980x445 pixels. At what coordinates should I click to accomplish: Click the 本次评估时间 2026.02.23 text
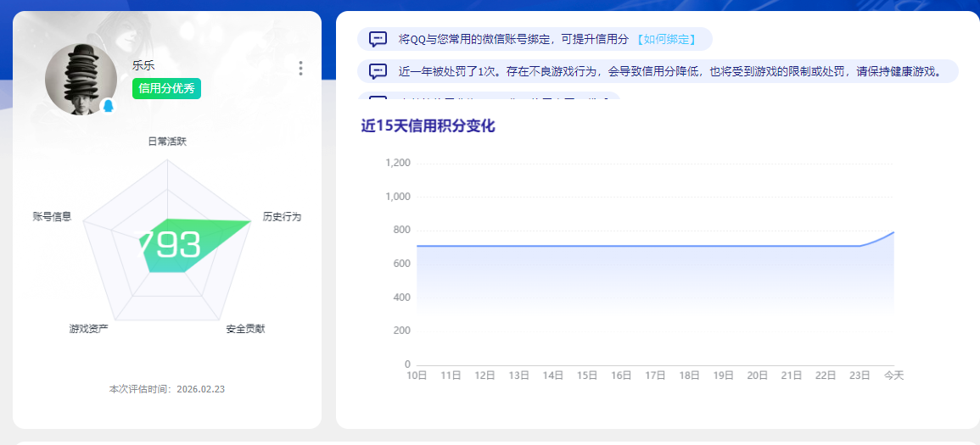[167, 389]
